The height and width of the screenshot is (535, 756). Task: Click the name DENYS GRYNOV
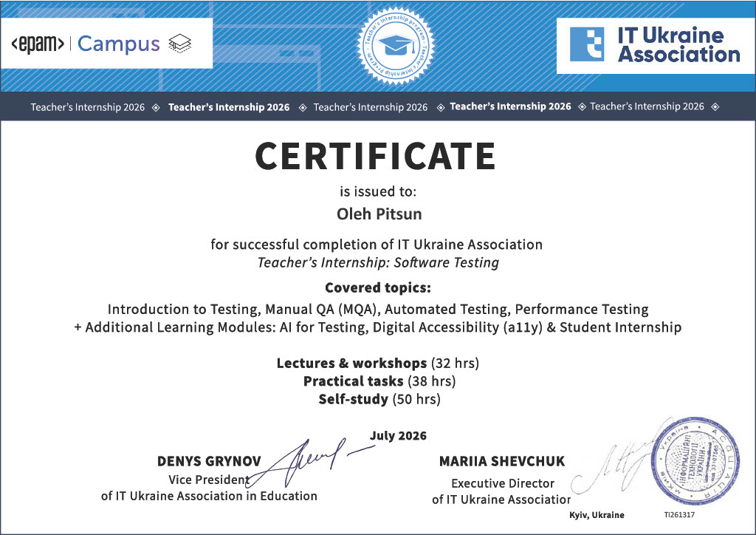point(209,461)
